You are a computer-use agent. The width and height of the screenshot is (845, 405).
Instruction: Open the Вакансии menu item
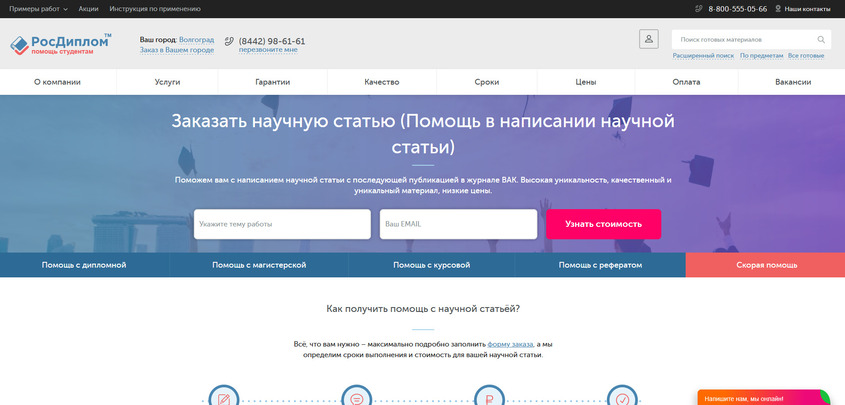pyautogui.click(x=793, y=82)
